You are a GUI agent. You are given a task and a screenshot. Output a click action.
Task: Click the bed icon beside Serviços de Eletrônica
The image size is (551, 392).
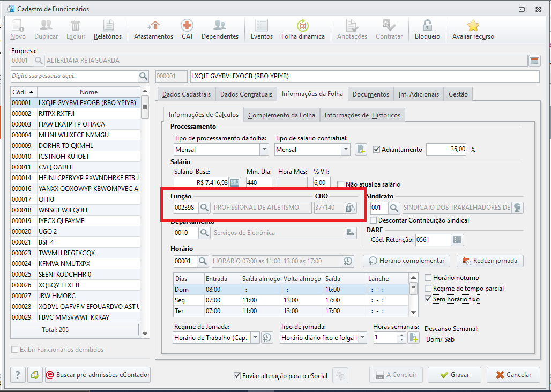coord(351,233)
